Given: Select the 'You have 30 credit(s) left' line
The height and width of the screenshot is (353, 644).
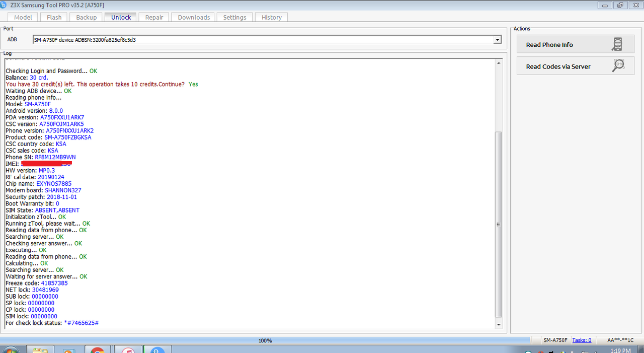Looking at the screenshot, I should click(x=102, y=84).
